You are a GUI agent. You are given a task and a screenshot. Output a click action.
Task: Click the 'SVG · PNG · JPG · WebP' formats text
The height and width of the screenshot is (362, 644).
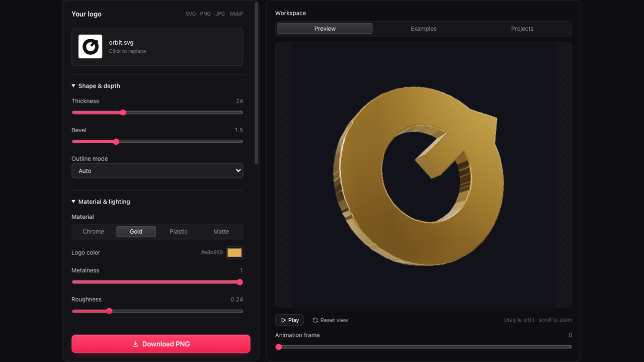point(214,14)
